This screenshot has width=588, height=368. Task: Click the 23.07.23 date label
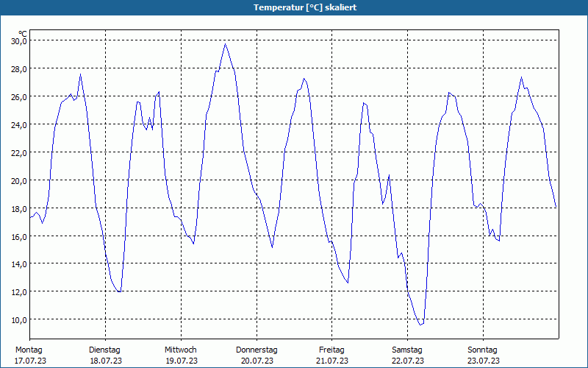[484, 361]
